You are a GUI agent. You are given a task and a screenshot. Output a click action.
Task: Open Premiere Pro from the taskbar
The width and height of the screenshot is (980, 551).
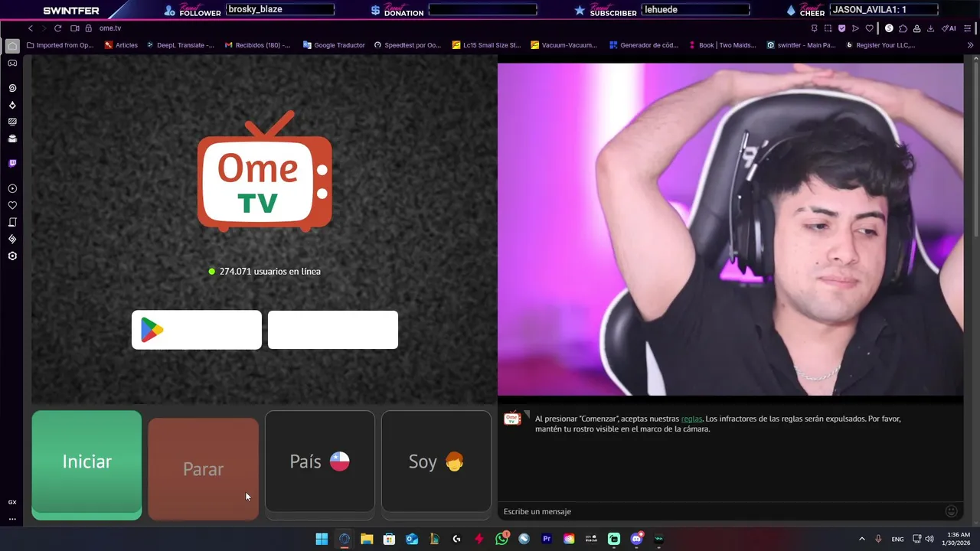coord(547,539)
